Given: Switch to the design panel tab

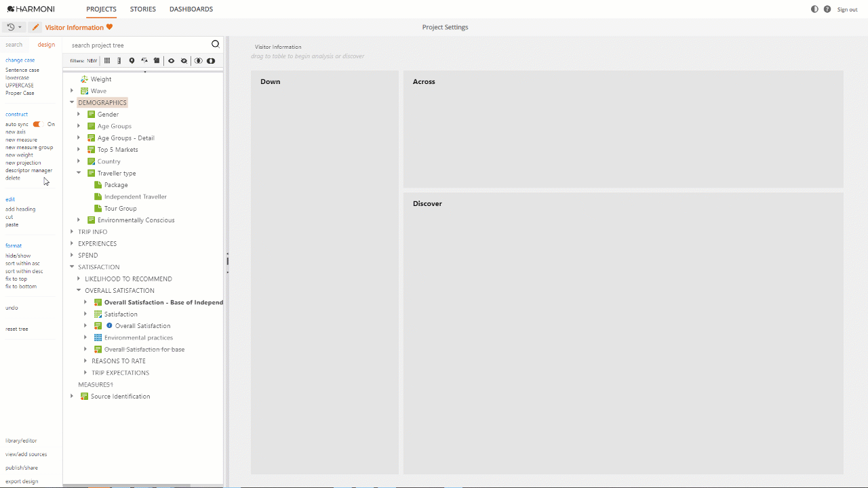Looking at the screenshot, I should coord(46,45).
